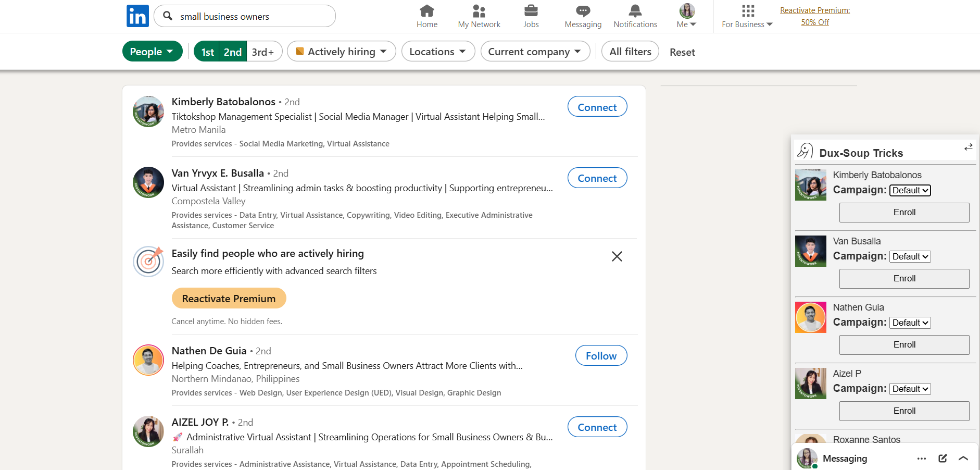This screenshot has height=470, width=980.
Task: Compose a new message in the Messaging bar
Action: (x=943, y=458)
